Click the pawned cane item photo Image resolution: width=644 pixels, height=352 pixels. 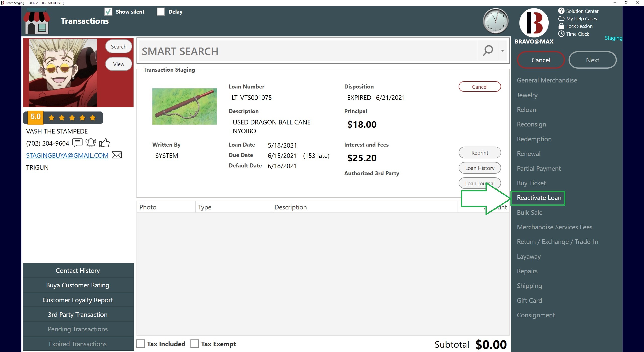click(184, 106)
